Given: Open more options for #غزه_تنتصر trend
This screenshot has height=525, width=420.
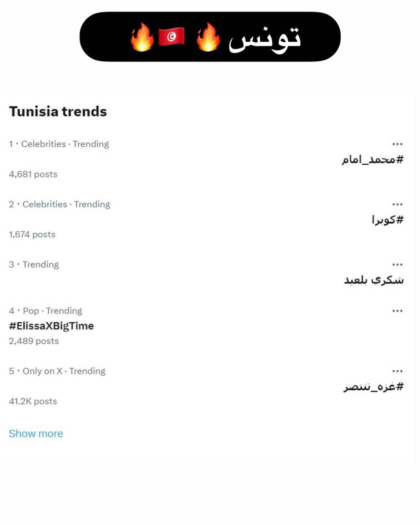Looking at the screenshot, I should (397, 371).
